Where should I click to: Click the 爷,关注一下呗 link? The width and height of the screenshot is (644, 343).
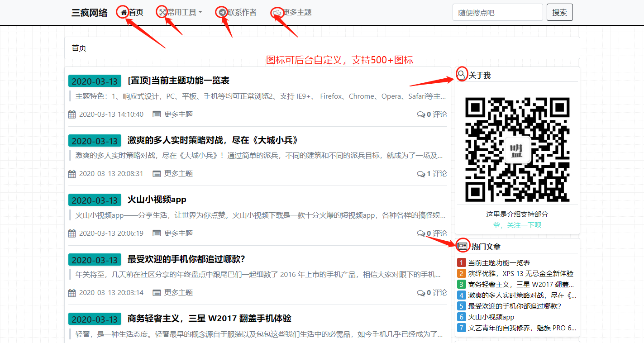point(517,225)
